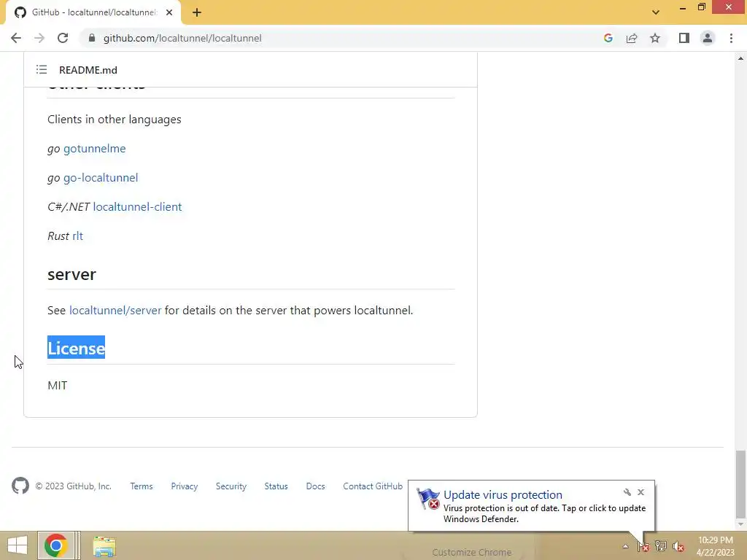
Task: Open notification settings wrench icon
Action: [x=627, y=492]
